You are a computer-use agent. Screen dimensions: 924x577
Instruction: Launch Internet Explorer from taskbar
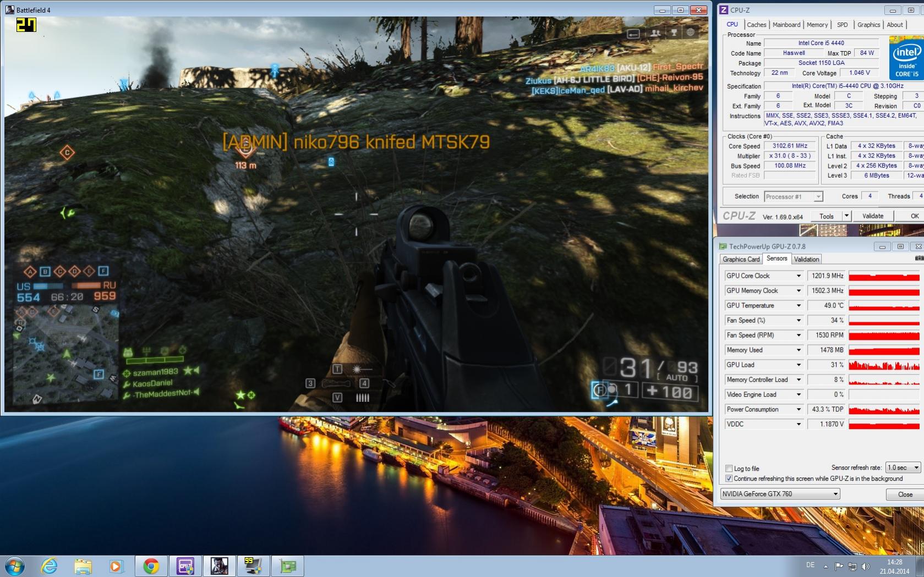(49, 566)
